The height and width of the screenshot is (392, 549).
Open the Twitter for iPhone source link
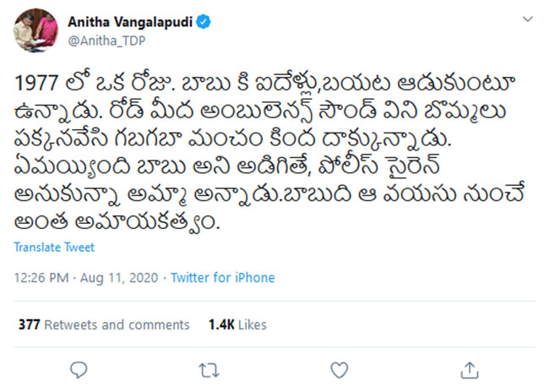click(223, 277)
